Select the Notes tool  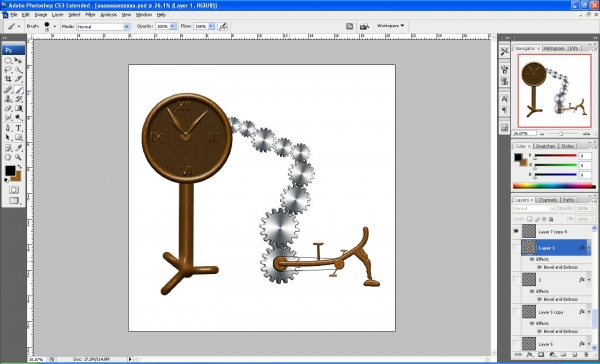tap(8, 148)
